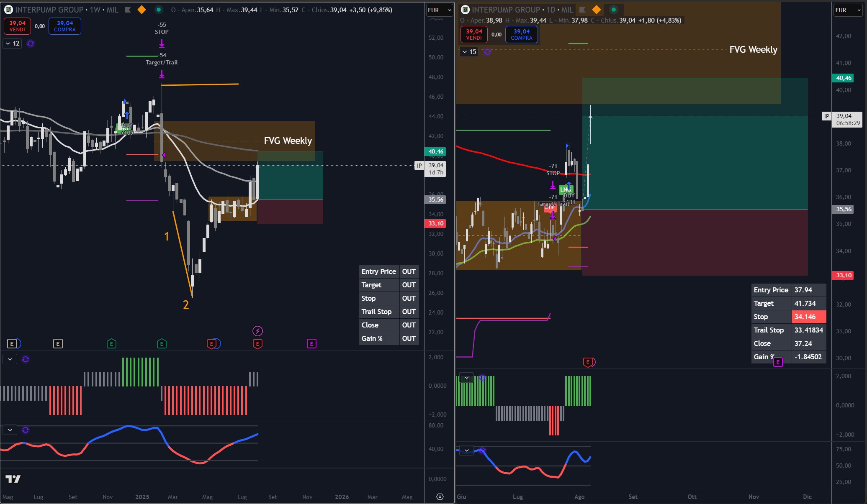Click the lightning bolt event icon on weekly chart
The image size is (867, 504).
257,331
